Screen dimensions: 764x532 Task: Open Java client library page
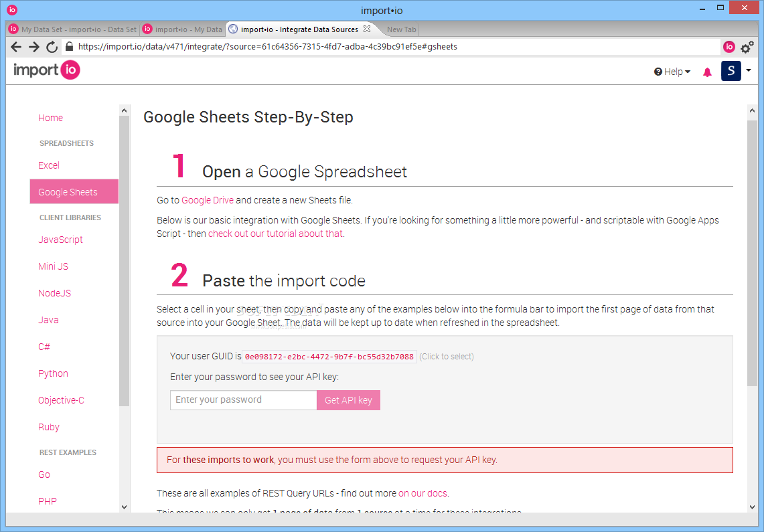[48, 321]
